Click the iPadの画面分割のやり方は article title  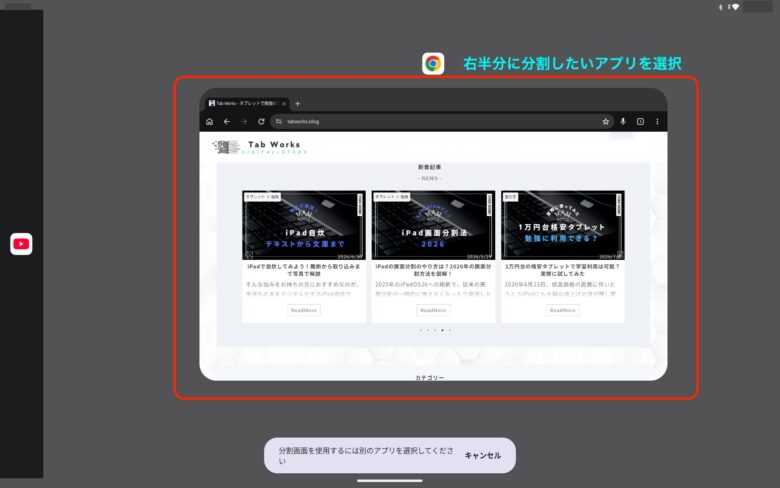[x=433, y=270]
